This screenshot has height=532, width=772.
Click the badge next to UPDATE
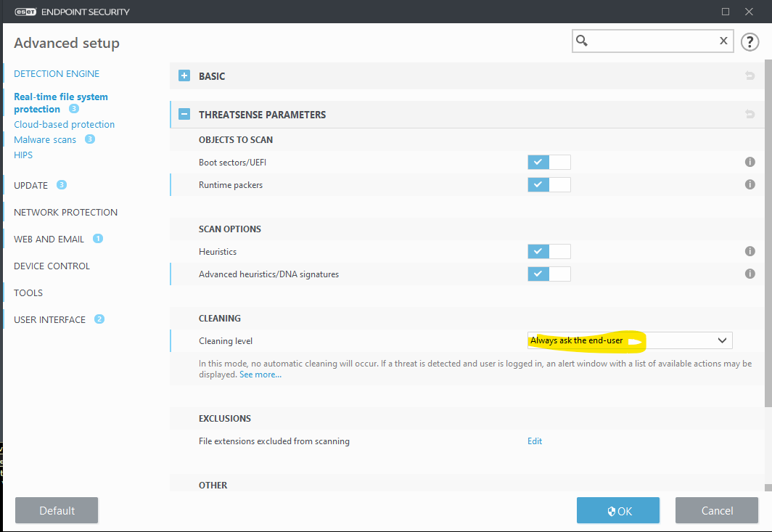pos(62,185)
